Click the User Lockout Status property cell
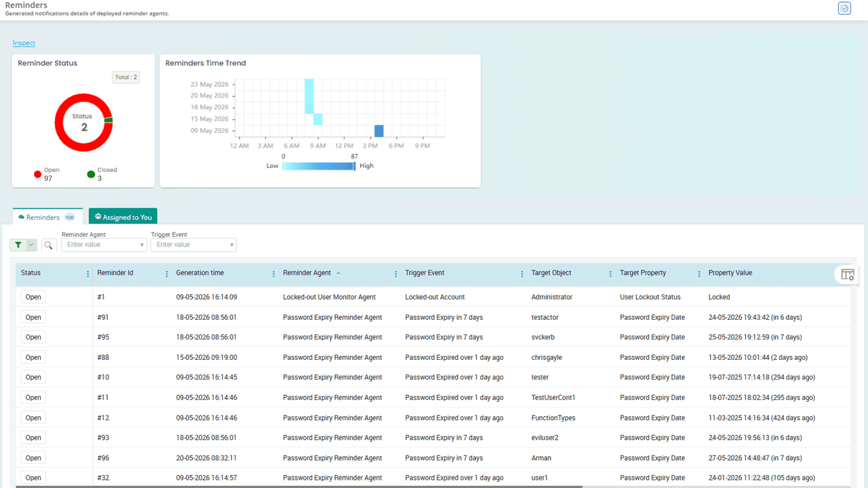 coord(650,297)
